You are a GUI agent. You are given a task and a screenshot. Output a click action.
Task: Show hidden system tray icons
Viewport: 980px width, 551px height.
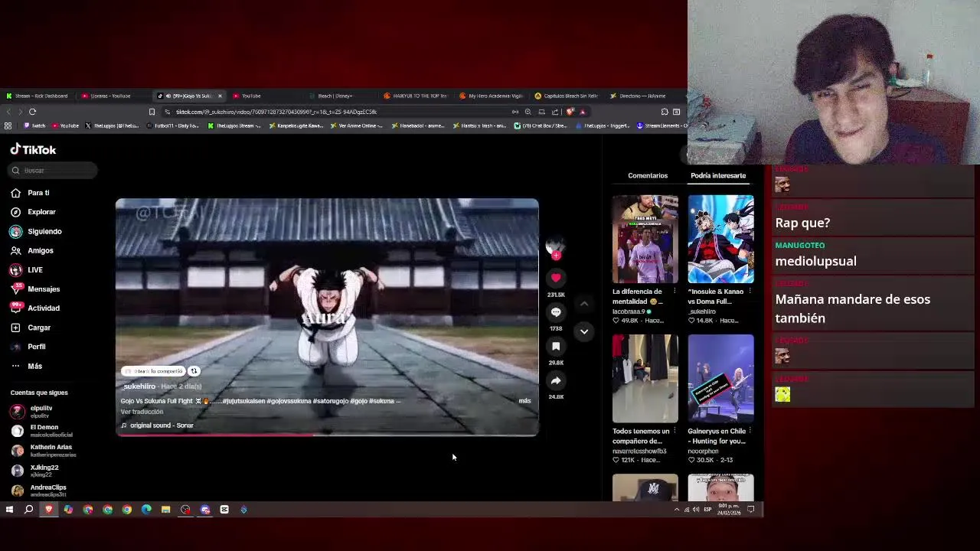(x=676, y=510)
